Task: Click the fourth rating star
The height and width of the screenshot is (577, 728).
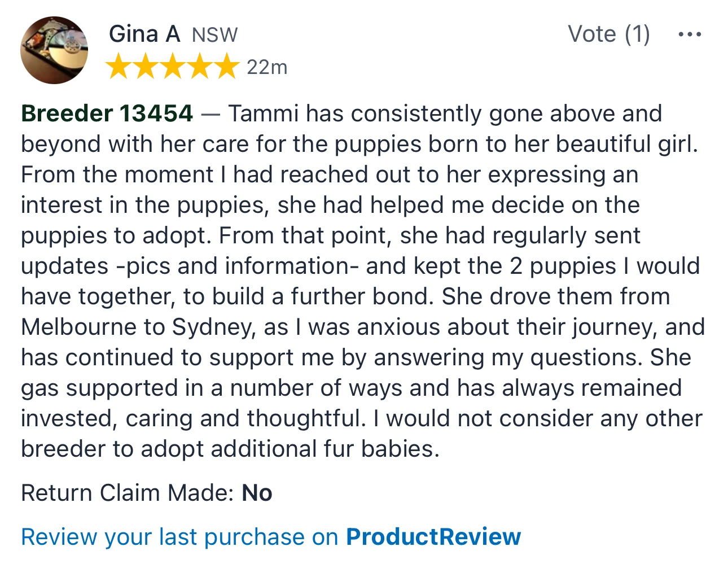Action: click(x=200, y=67)
